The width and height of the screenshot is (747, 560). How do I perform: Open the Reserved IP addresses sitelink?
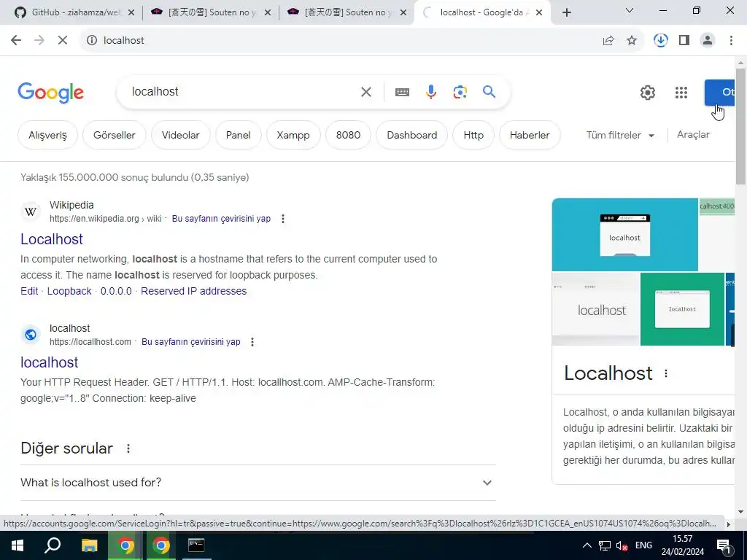click(193, 291)
